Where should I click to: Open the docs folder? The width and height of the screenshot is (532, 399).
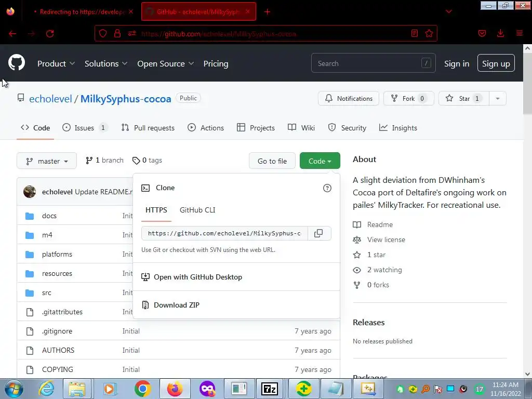click(x=49, y=216)
